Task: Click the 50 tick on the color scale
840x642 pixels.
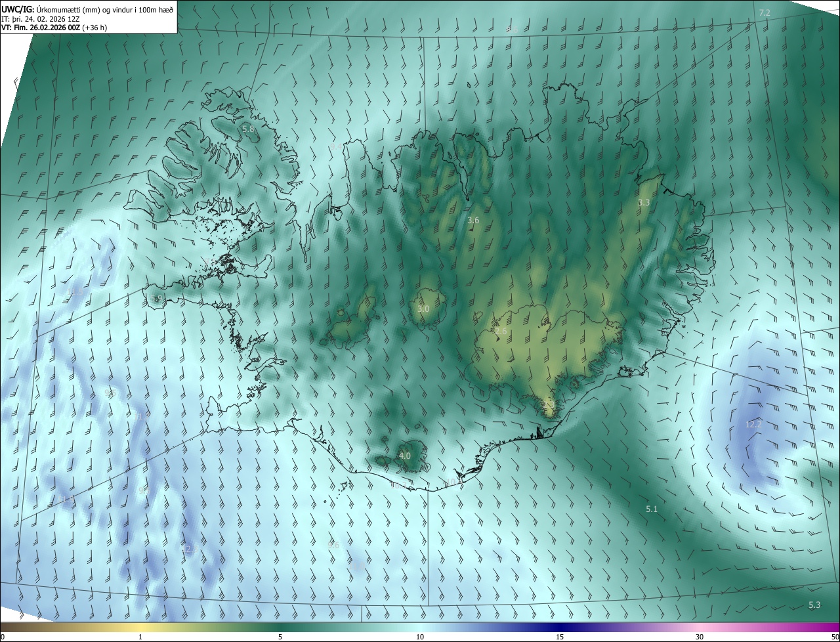Action: 834,637
